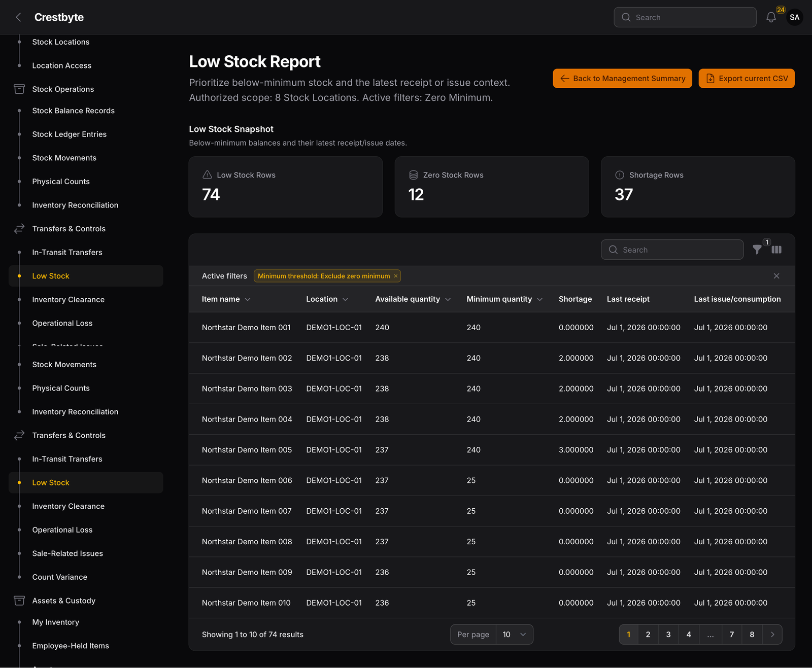Select Northstar Demo Item 005

pos(247,450)
